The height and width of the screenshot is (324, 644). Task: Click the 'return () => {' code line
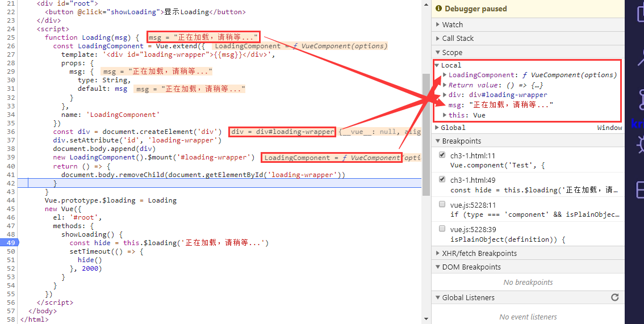pyautogui.click(x=82, y=166)
